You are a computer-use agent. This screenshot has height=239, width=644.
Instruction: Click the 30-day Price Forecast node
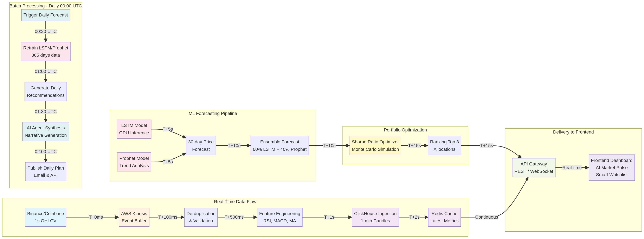(201, 145)
